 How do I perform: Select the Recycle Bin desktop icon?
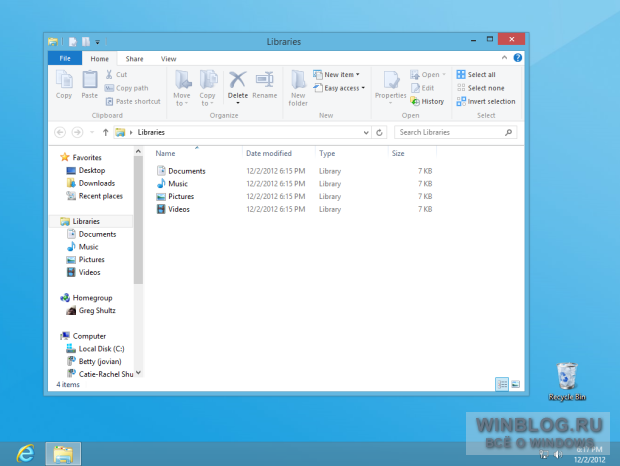(567, 381)
